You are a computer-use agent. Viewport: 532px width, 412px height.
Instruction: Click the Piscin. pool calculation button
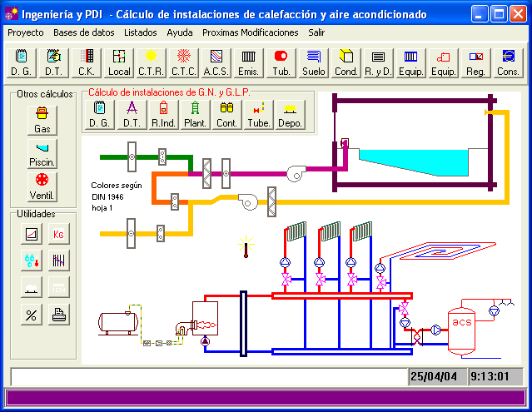coord(42,154)
